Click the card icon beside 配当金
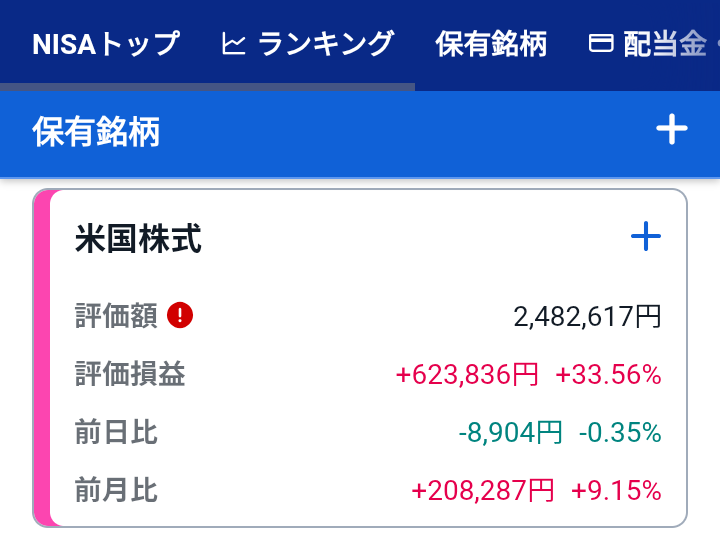Image resolution: width=720 pixels, height=536 pixels. click(601, 45)
